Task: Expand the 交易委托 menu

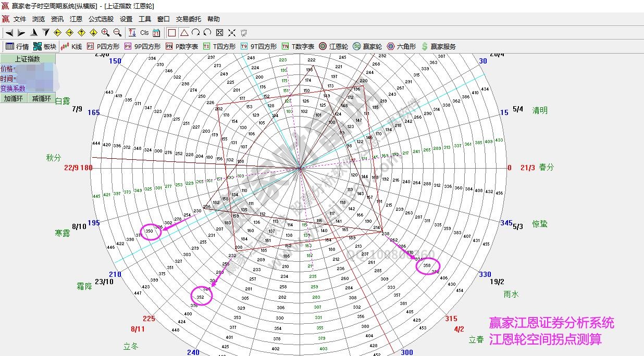Action: (188, 19)
